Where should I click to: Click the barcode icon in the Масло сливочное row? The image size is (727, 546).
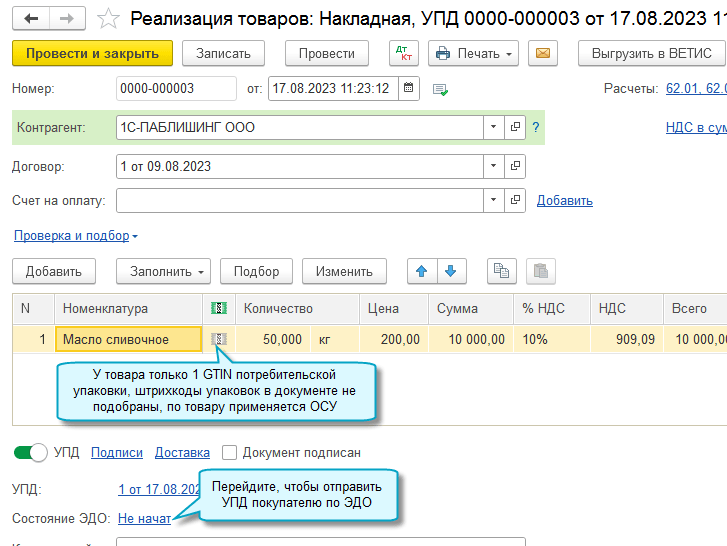(220, 340)
